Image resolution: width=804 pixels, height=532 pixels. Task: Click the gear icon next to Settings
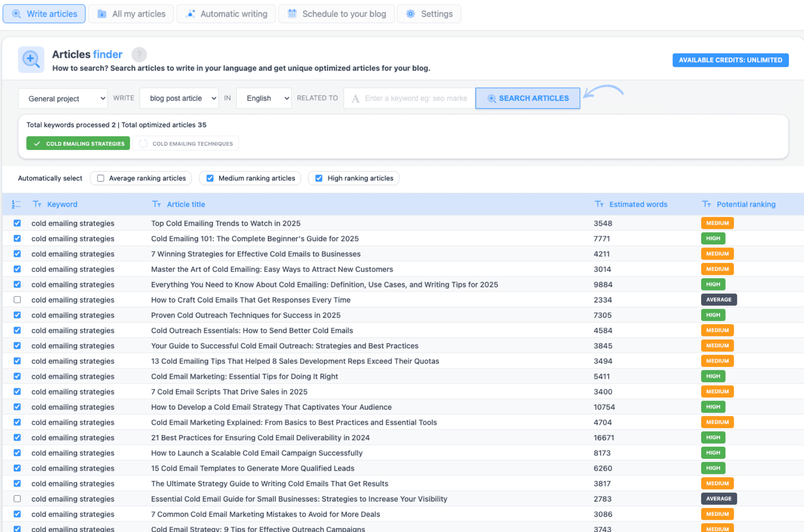point(410,13)
